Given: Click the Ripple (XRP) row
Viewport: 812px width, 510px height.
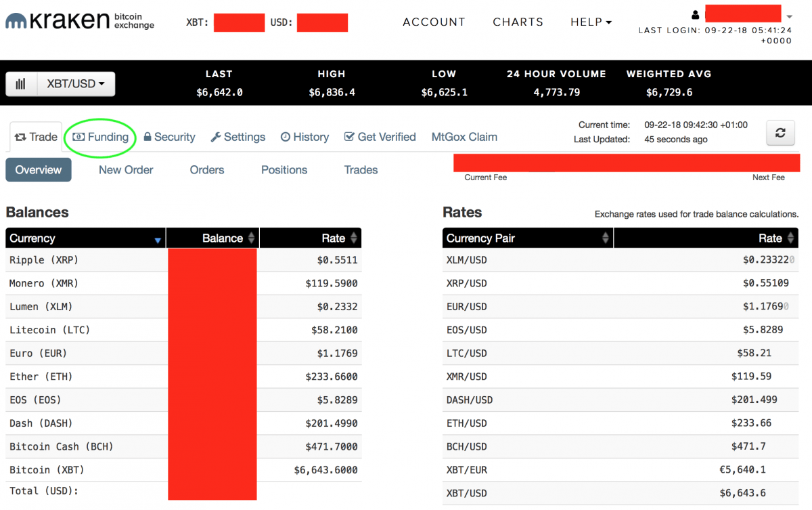Looking at the screenshot, I should click(183, 260).
